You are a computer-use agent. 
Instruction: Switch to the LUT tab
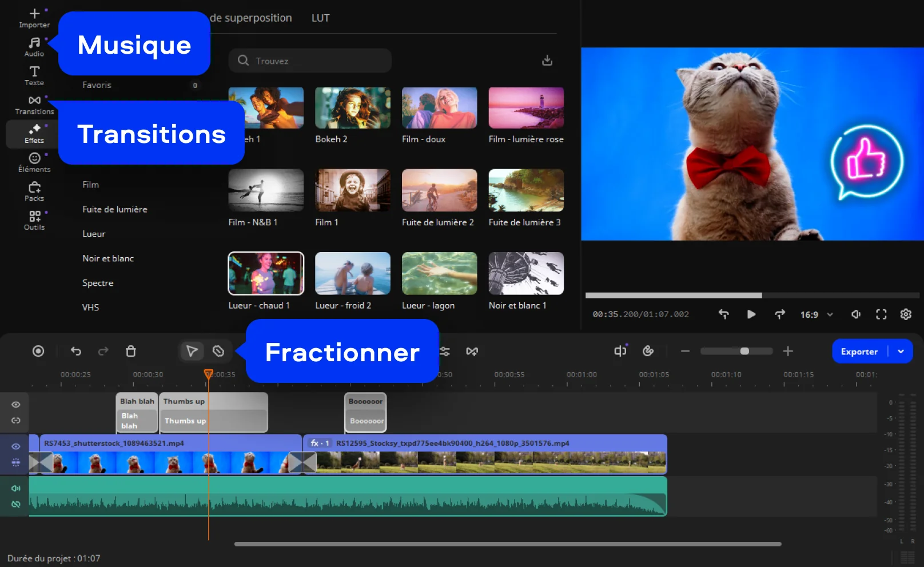320,18
